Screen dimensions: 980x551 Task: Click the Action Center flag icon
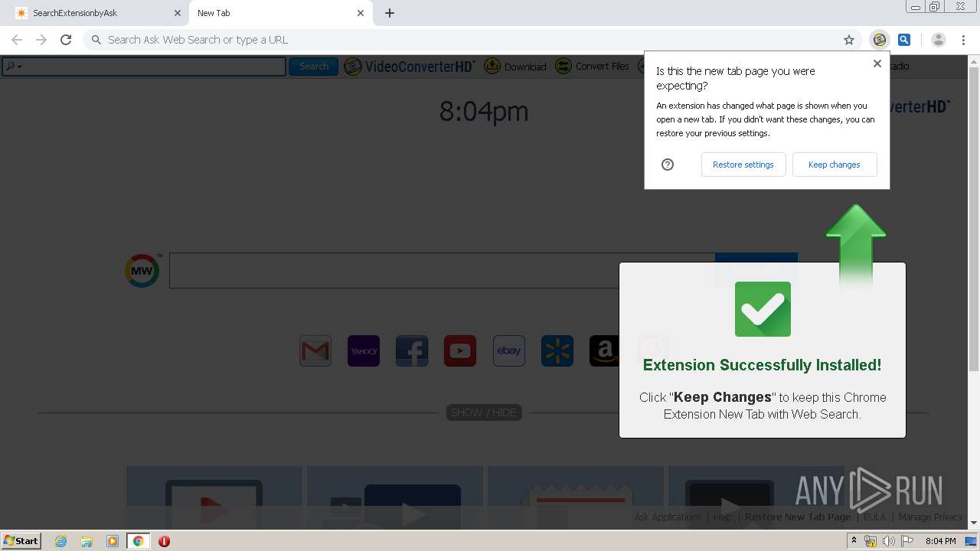pos(907,541)
